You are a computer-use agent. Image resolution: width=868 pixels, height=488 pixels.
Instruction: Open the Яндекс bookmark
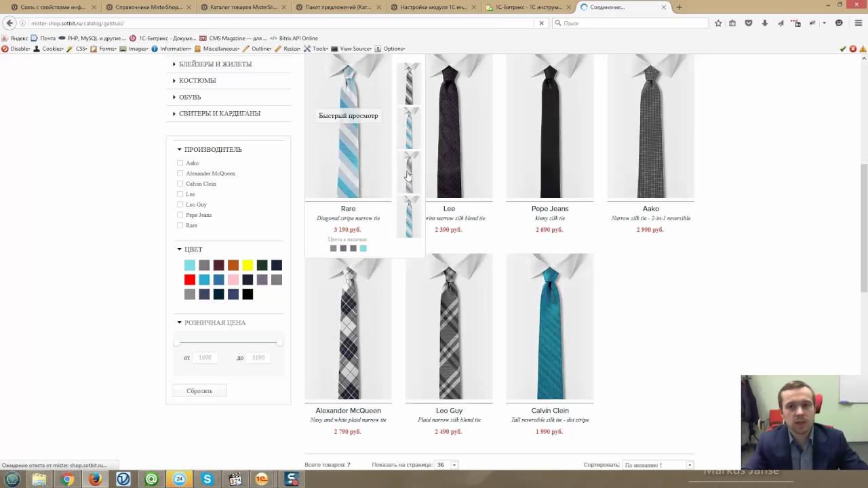coord(14,39)
